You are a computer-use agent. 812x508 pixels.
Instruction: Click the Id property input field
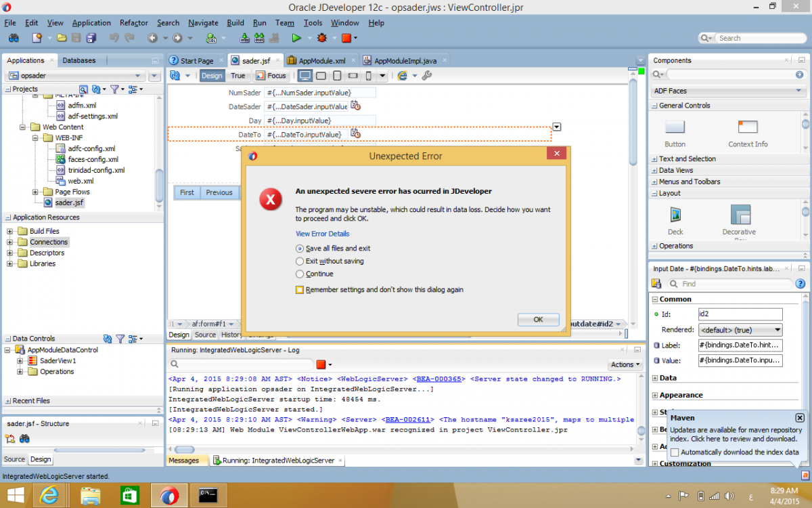point(740,314)
